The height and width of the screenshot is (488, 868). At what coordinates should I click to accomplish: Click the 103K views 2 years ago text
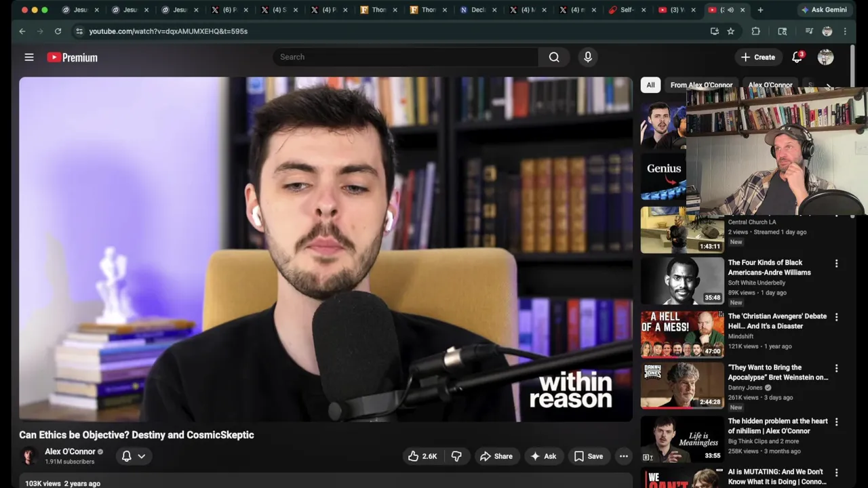[62, 483]
